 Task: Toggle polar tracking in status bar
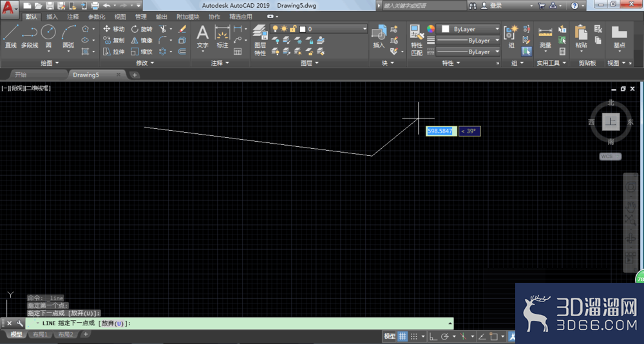(444, 336)
